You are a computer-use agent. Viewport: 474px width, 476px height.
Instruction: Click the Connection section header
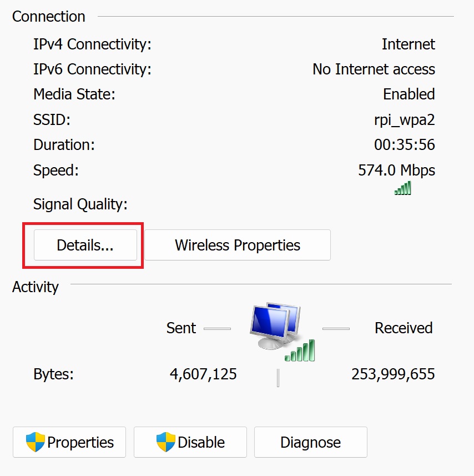(48, 17)
